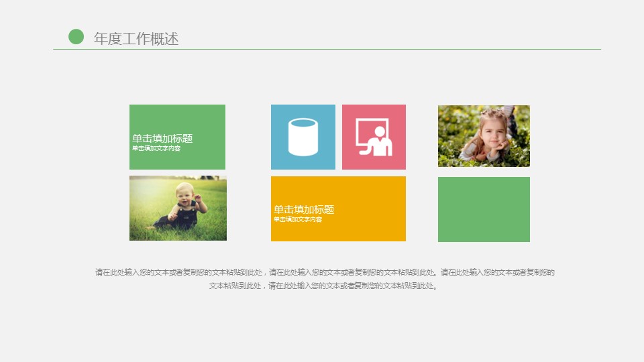Select the slide title 年度工作概述
644x362 pixels.
tap(136, 39)
